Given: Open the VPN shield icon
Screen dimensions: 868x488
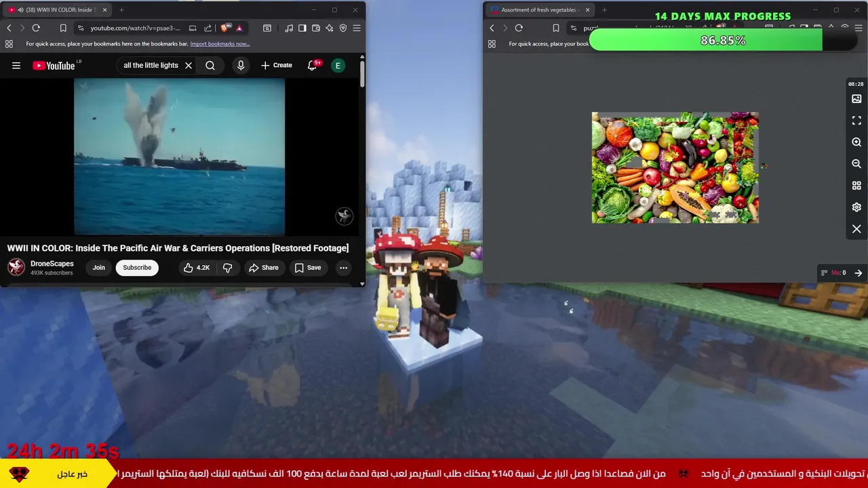Looking at the screenshot, I should (343, 28).
